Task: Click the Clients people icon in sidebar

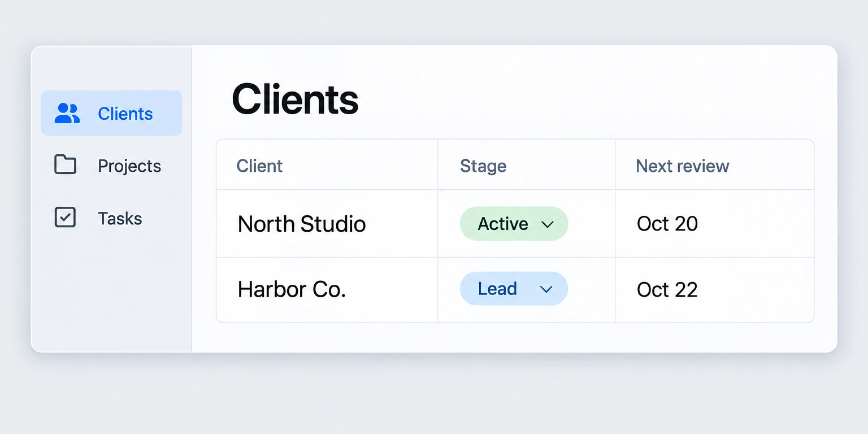Action: point(67,114)
